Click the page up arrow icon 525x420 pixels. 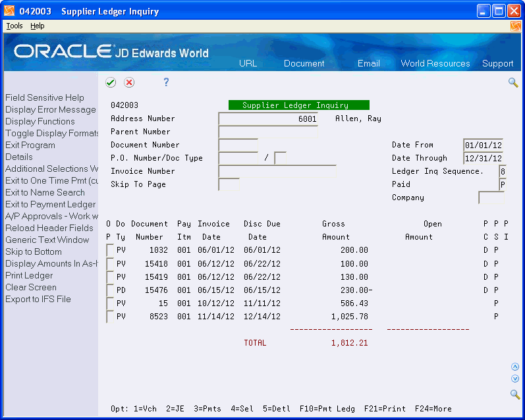click(x=515, y=367)
